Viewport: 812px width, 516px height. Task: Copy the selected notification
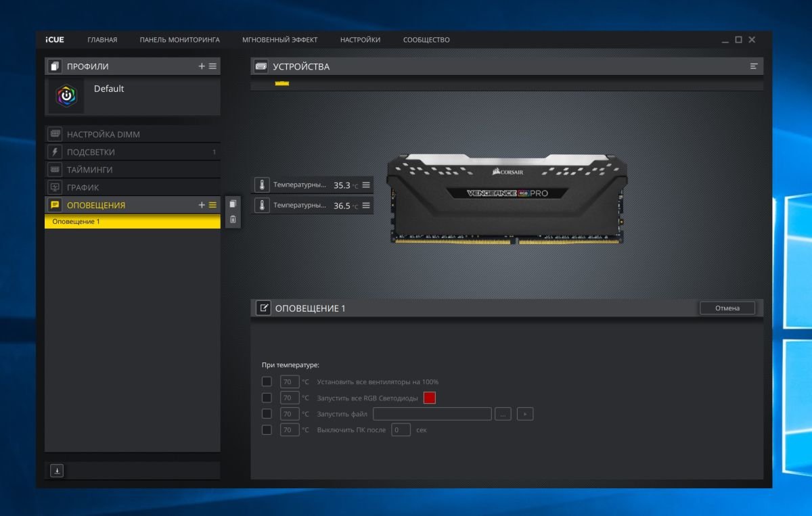point(233,204)
